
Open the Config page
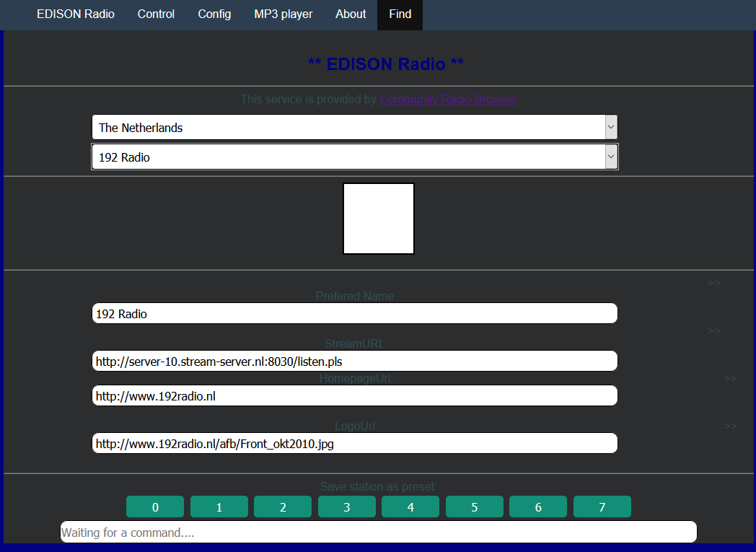[214, 14]
